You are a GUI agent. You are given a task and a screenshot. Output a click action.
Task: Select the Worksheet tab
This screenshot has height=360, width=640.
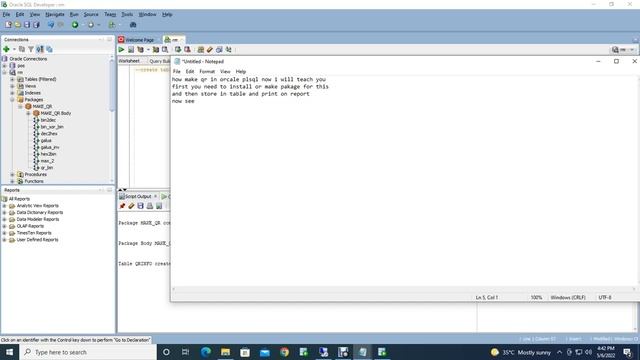pyautogui.click(x=129, y=61)
